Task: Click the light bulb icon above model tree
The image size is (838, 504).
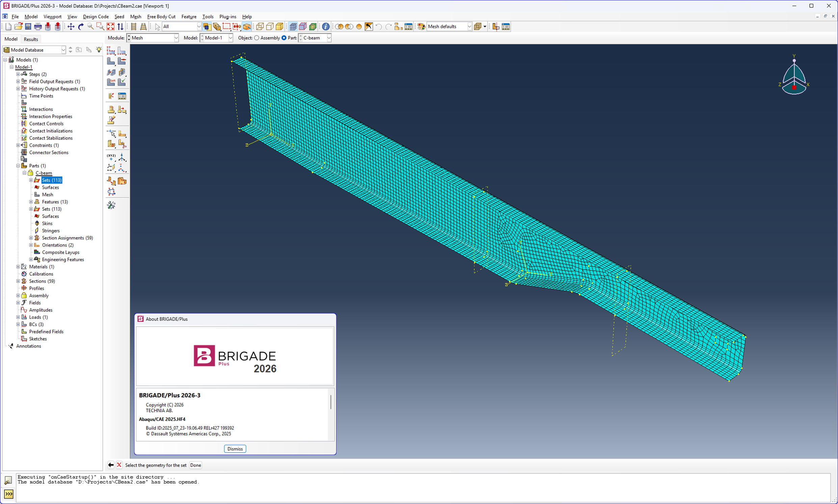Action: (99, 50)
